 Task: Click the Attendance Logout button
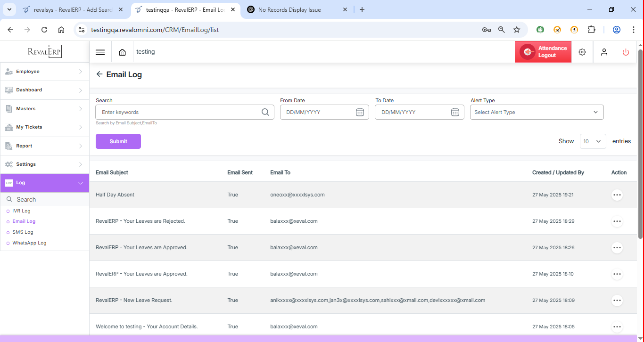[543, 52]
